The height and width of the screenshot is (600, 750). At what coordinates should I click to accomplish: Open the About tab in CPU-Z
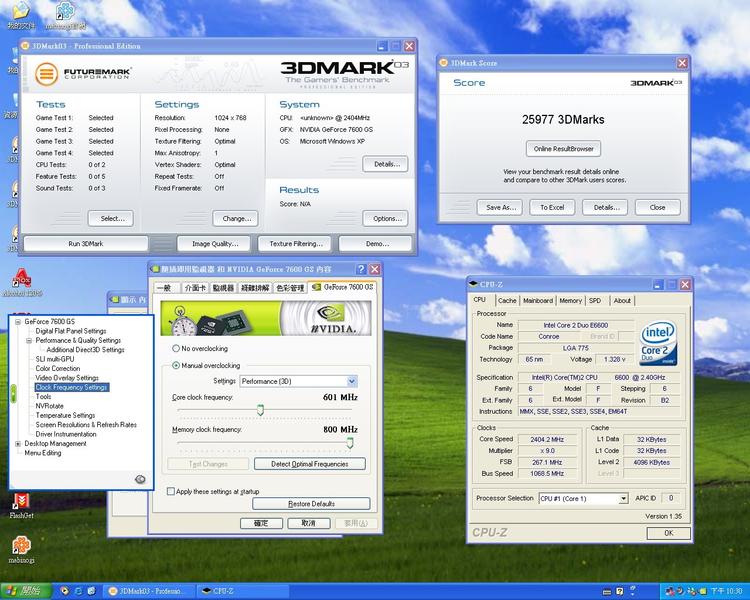point(622,300)
